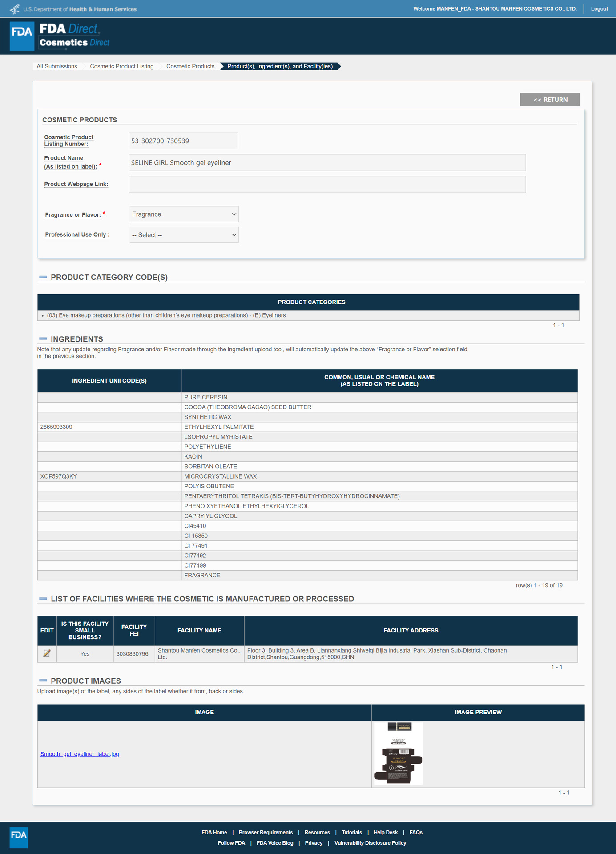Image resolution: width=616 pixels, height=854 pixels.
Task: Open the Fragrance or Flavor dropdown
Action: tap(184, 214)
